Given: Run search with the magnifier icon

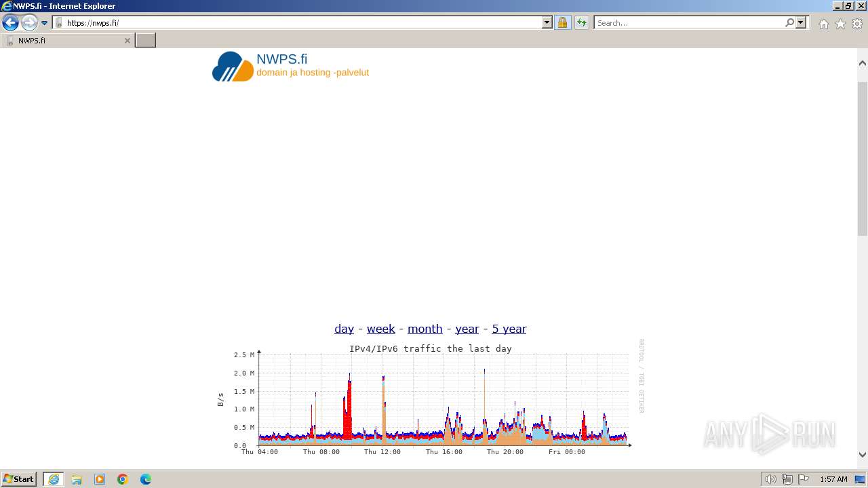Looking at the screenshot, I should click(789, 23).
